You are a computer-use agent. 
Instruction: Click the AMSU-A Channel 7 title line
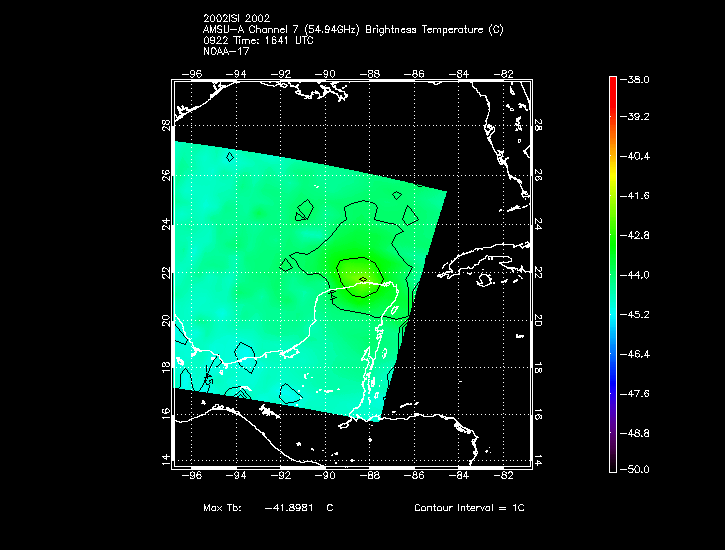pyautogui.click(x=353, y=30)
